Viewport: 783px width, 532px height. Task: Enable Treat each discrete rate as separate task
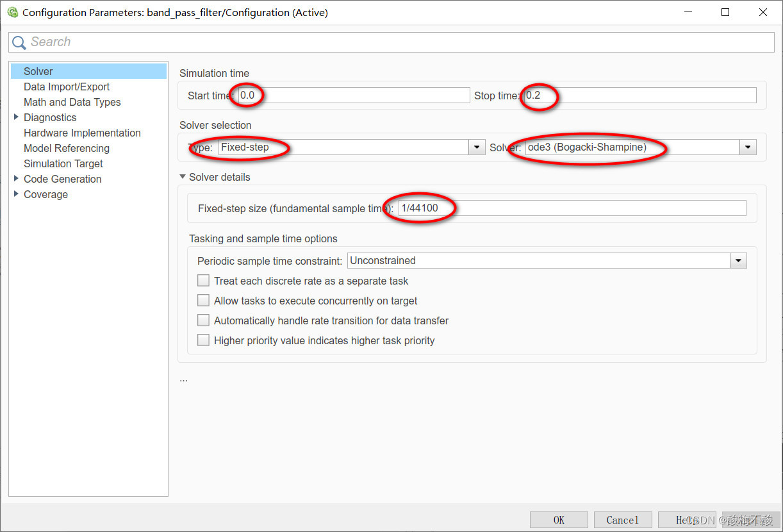pyautogui.click(x=203, y=281)
